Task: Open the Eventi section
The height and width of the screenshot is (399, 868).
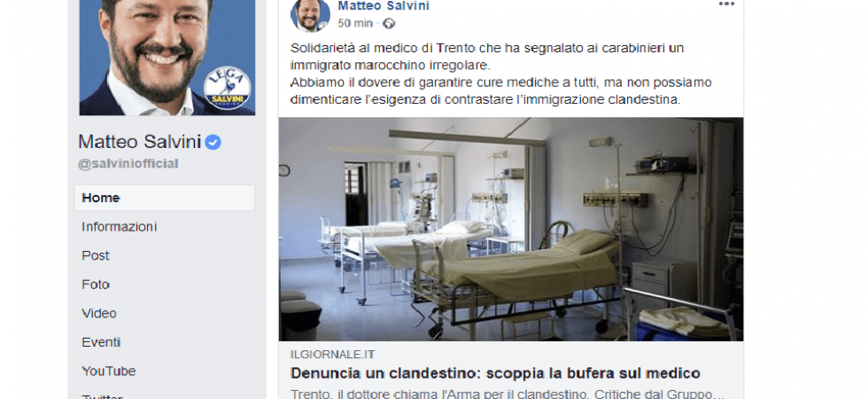Action: coord(101,342)
